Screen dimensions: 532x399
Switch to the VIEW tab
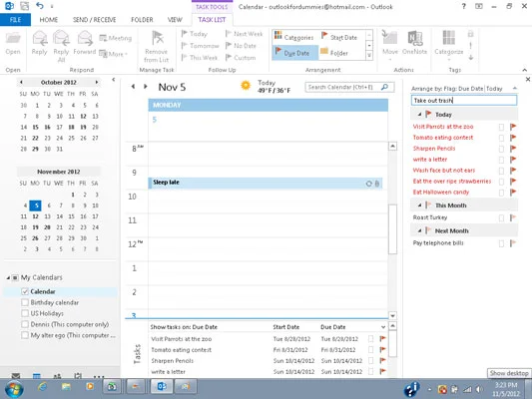click(x=175, y=20)
